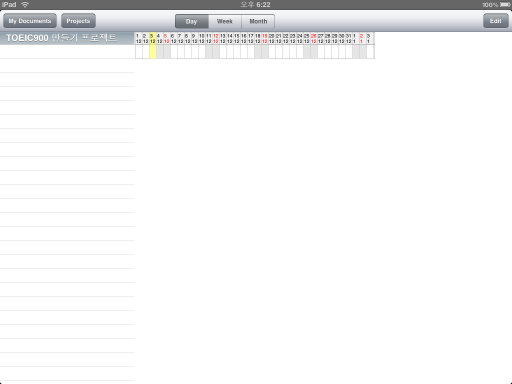Open My Documents
Screen dimensions: 512x384
click(x=30, y=21)
